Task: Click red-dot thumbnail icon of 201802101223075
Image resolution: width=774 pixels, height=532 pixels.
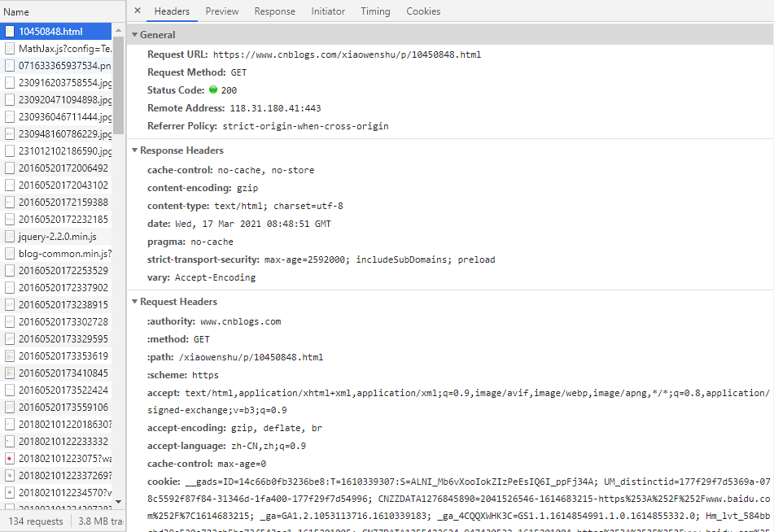Action: coord(10,459)
